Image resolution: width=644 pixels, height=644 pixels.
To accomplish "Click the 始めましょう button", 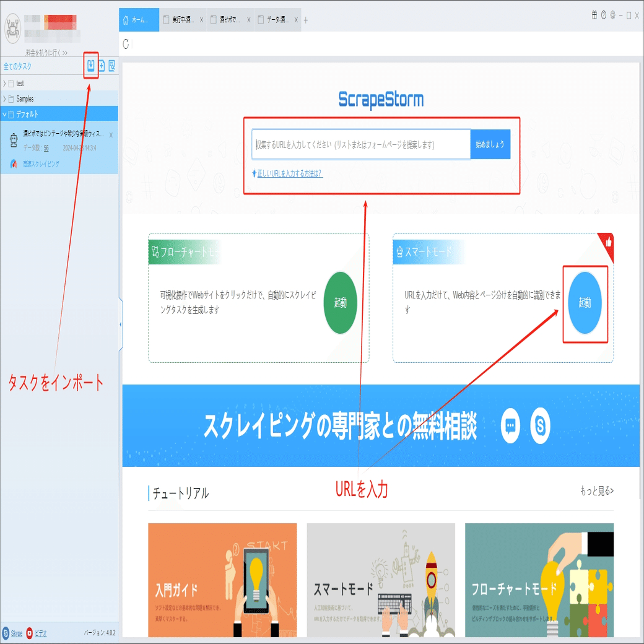I will pyautogui.click(x=490, y=144).
